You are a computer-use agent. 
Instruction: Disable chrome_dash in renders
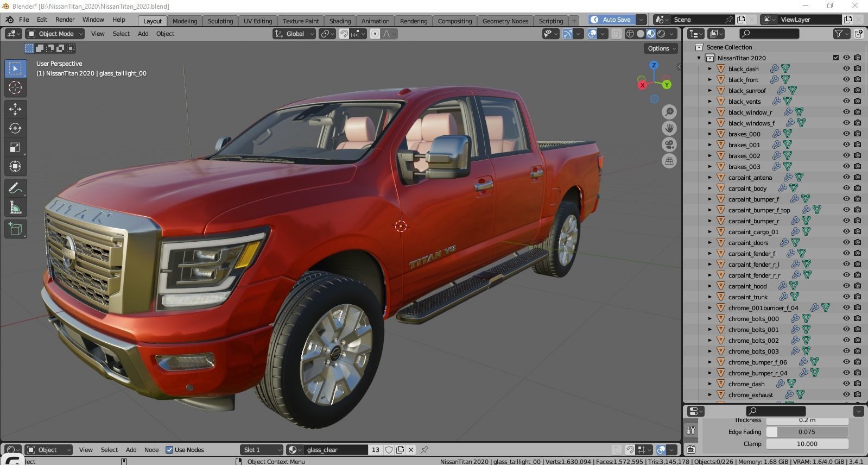(857, 384)
